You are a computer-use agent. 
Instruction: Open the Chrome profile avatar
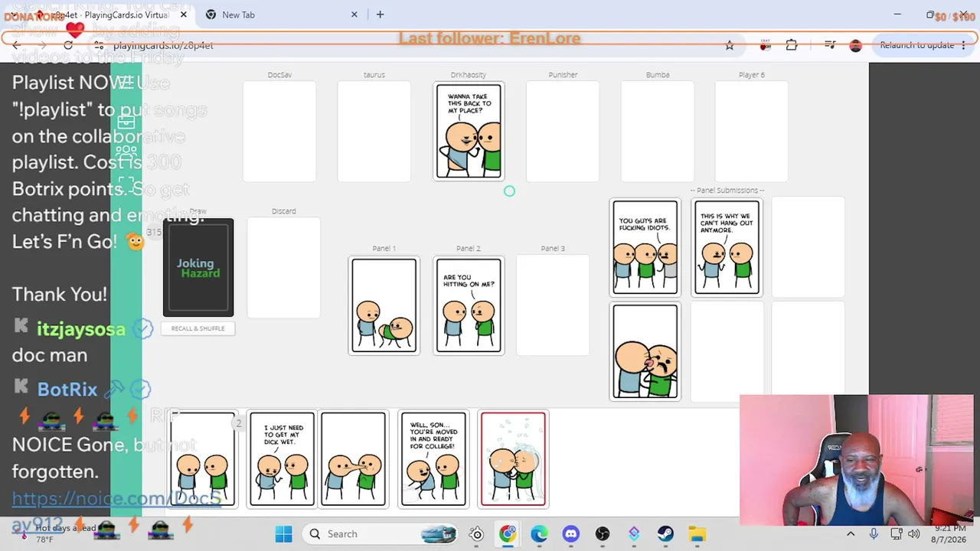[x=856, y=45]
